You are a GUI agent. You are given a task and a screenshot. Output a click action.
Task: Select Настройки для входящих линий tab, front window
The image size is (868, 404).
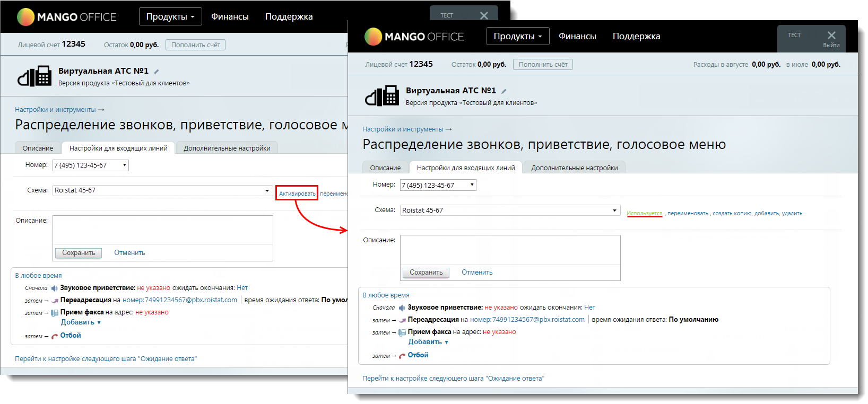466,168
